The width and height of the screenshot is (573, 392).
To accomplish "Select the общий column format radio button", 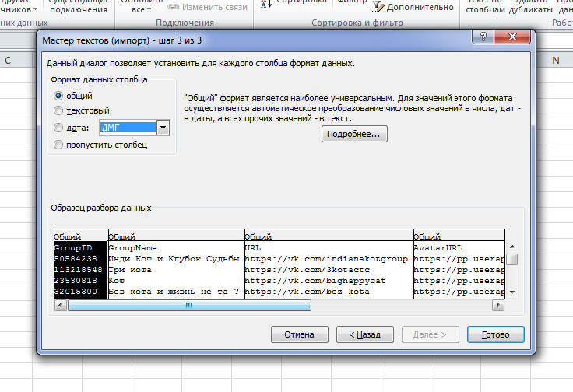I will pyautogui.click(x=58, y=96).
